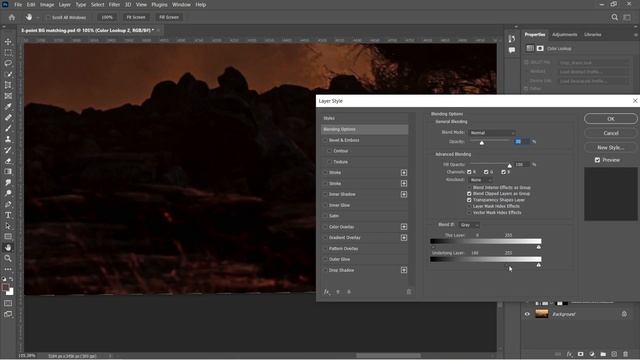The image size is (640, 360).
Task: Open the Image menu
Action: pos(47,4)
